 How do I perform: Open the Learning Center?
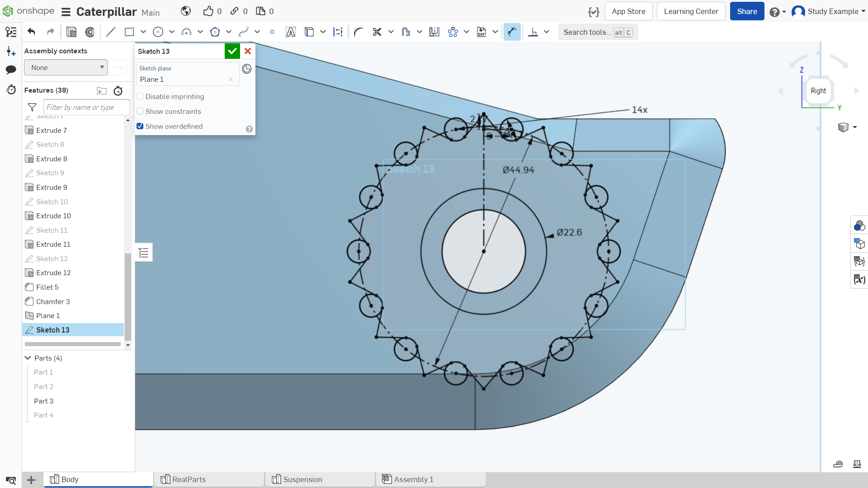pyautogui.click(x=691, y=11)
